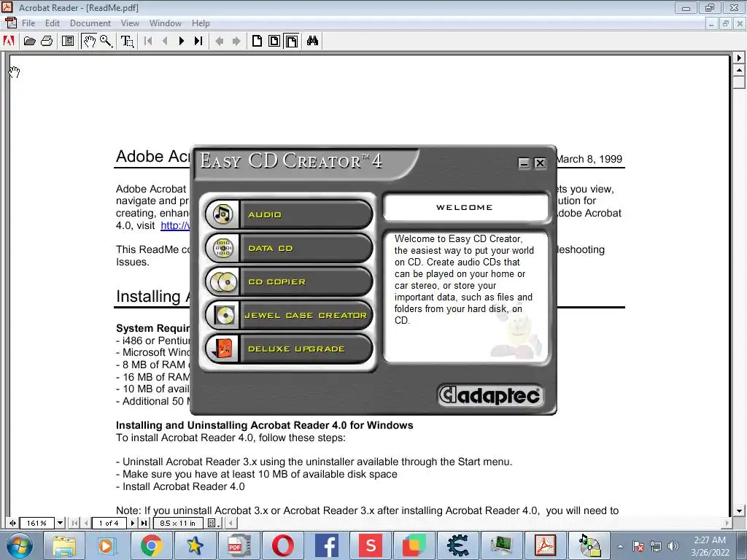Click the vertical scrollbar up arrow
The image size is (747, 560).
click(739, 70)
